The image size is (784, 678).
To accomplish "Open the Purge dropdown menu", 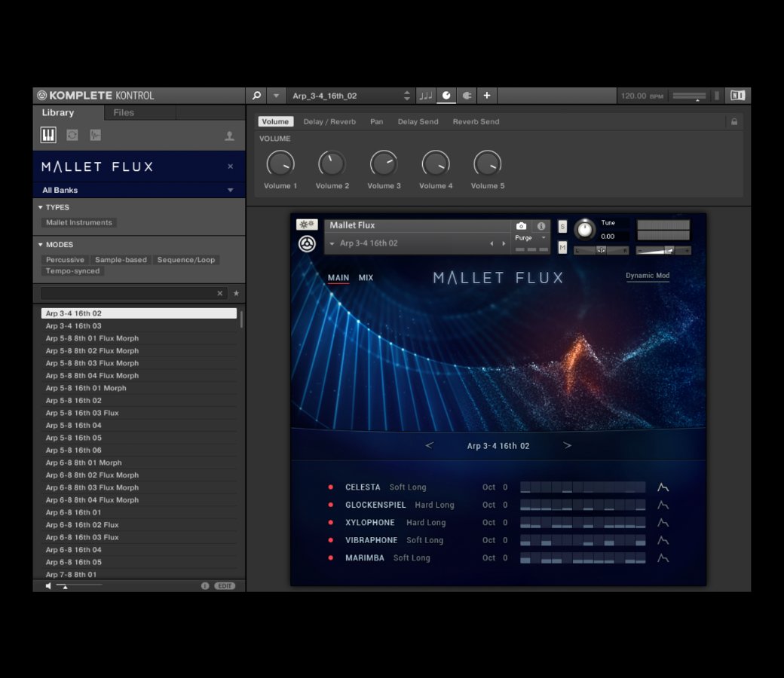I will click(x=531, y=238).
